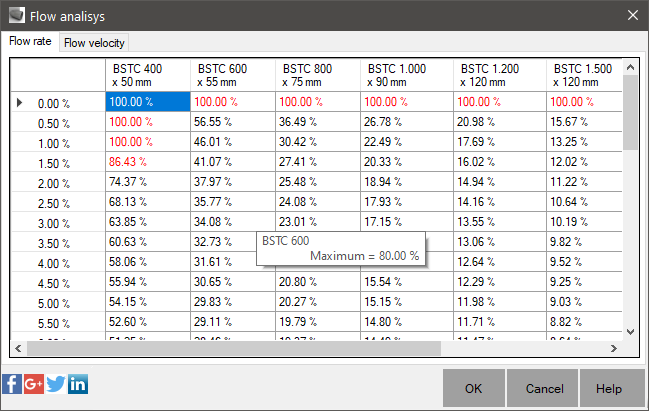Click the 15.15 % cell
The image size is (649, 411).
[407, 302]
